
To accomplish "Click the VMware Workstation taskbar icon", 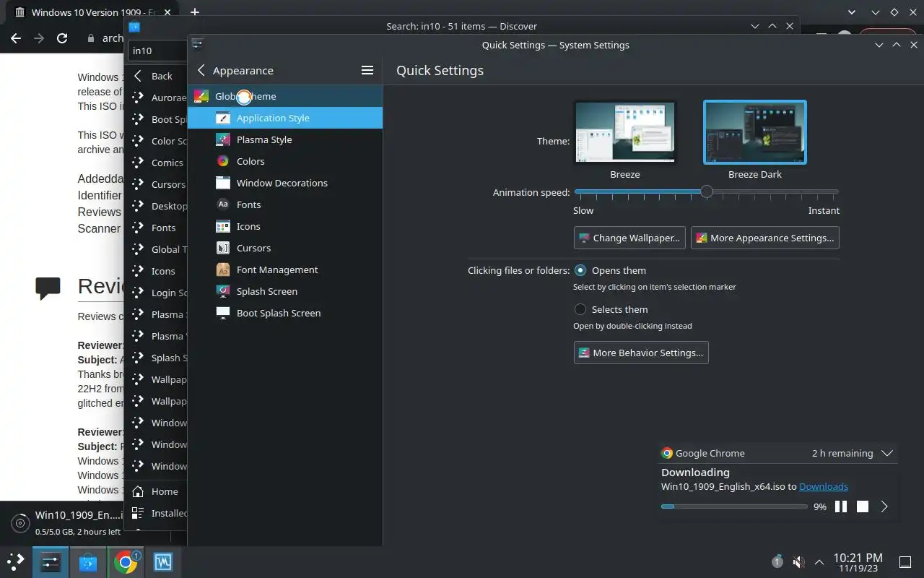I will click(163, 561).
